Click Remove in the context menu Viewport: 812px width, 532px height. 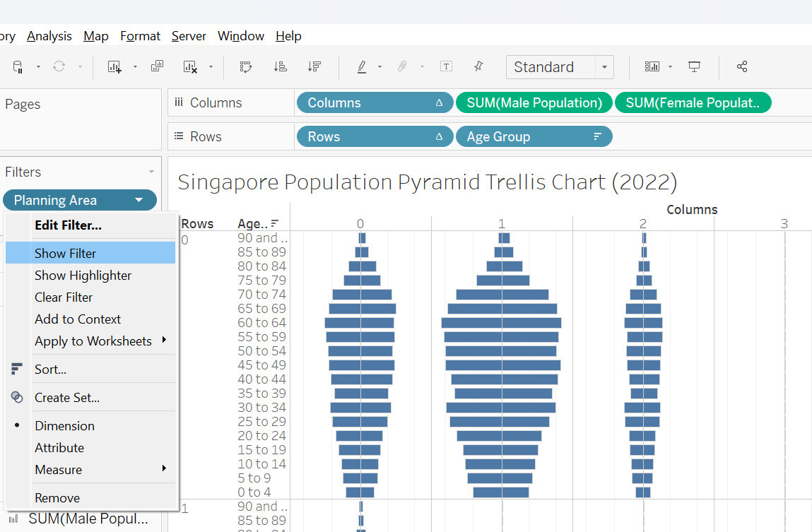tap(57, 498)
